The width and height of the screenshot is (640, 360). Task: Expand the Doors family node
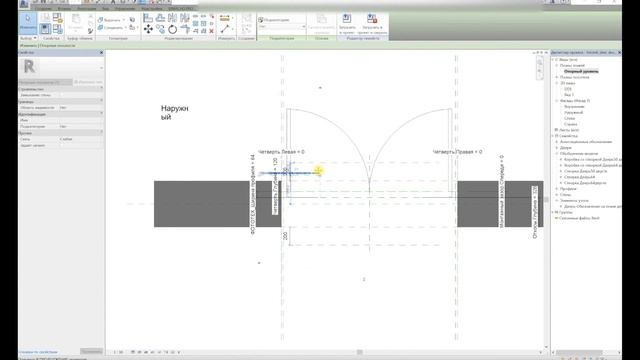[557, 147]
